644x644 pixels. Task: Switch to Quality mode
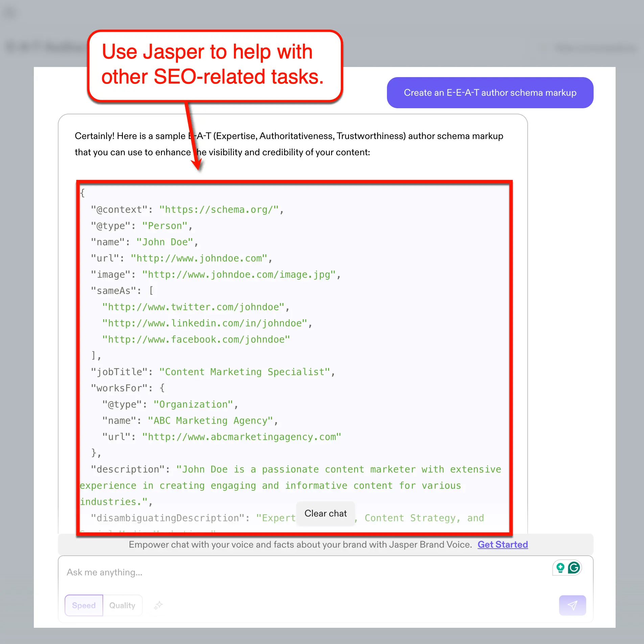point(122,605)
